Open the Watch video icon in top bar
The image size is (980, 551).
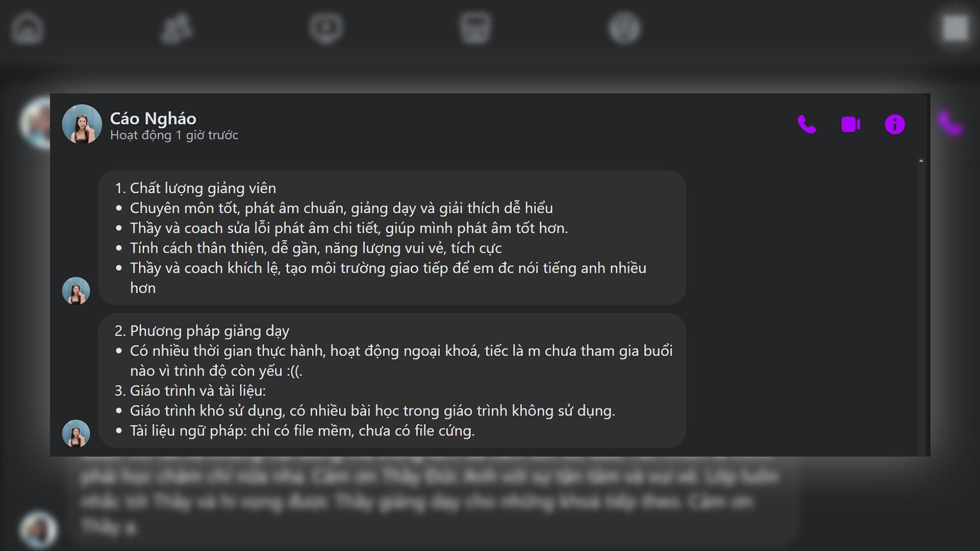[326, 28]
